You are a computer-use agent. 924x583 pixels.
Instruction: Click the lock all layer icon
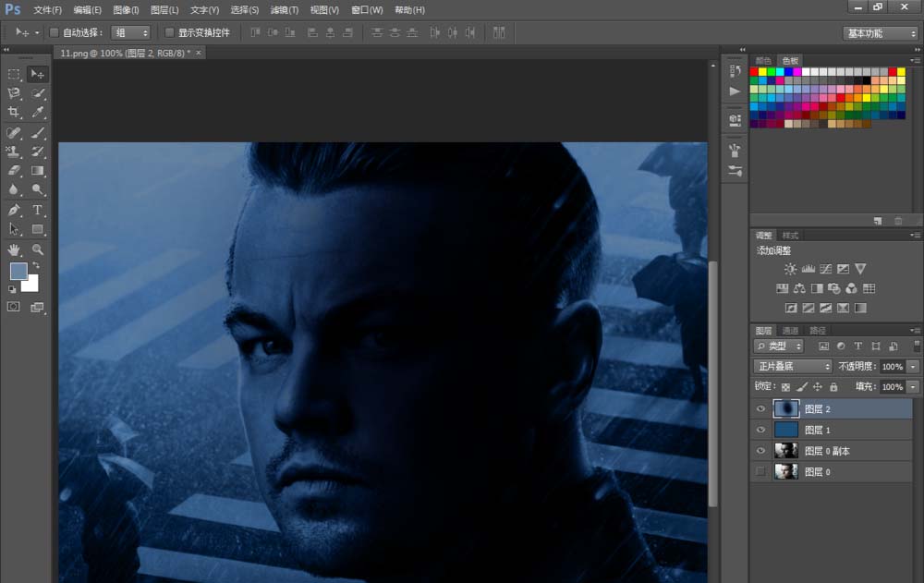pos(833,387)
